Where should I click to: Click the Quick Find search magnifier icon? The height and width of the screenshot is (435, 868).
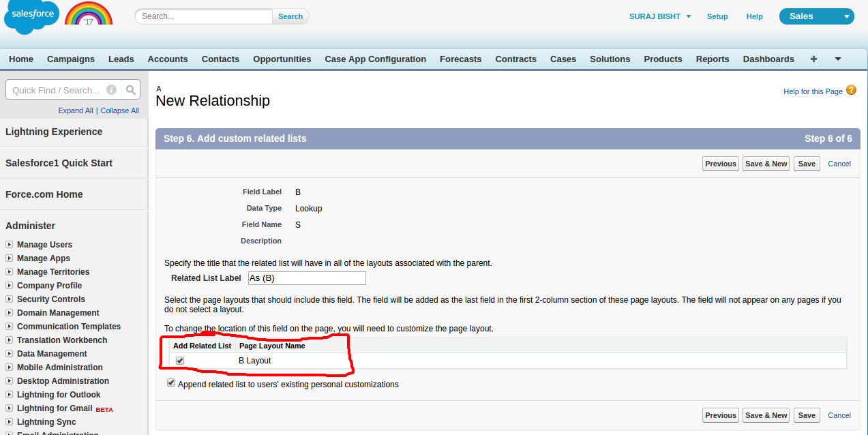tap(132, 90)
